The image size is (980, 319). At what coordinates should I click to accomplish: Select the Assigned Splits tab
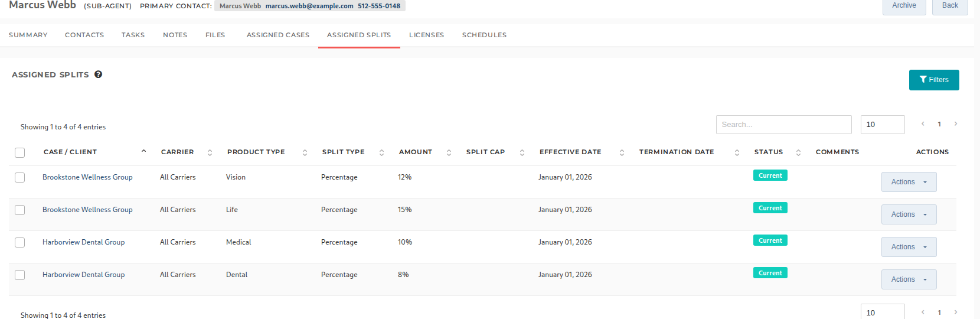[359, 35]
